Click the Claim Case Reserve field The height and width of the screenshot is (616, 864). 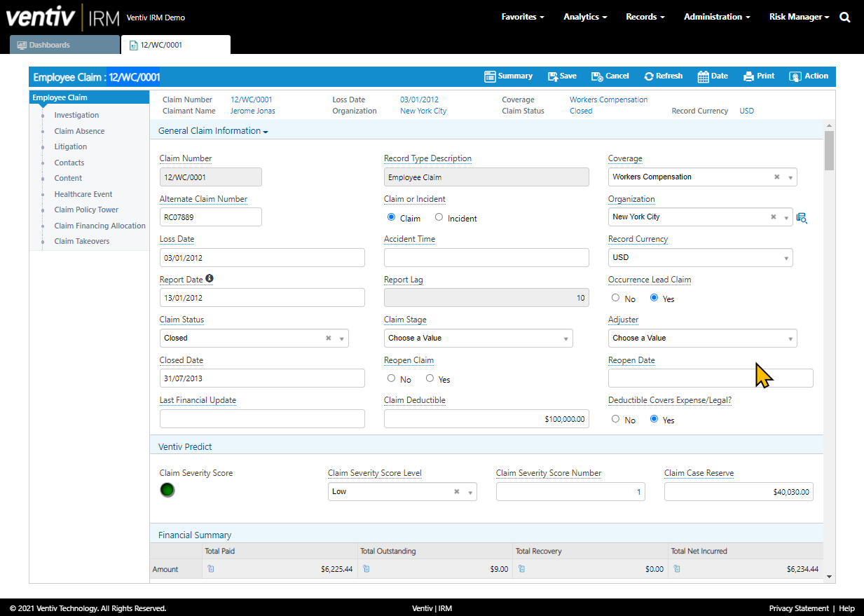tap(739, 493)
